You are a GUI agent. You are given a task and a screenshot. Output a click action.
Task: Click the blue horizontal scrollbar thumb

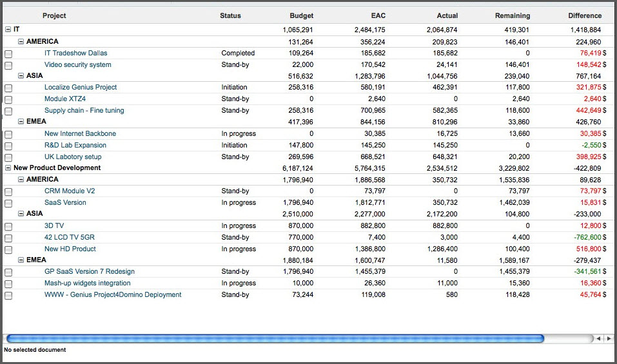(x=275, y=338)
